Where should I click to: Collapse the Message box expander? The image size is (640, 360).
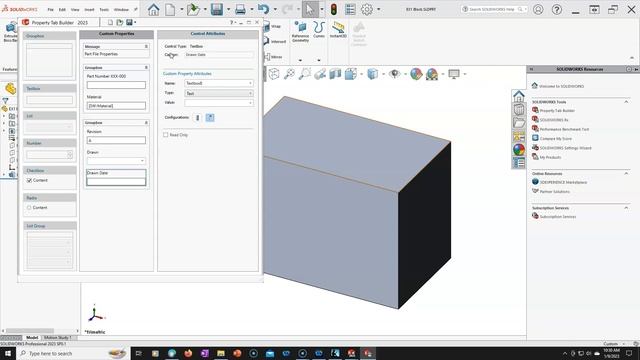click(146, 47)
